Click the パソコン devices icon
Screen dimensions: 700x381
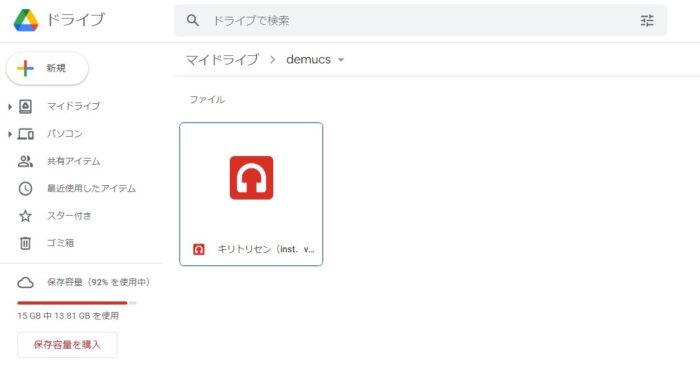[x=25, y=134]
